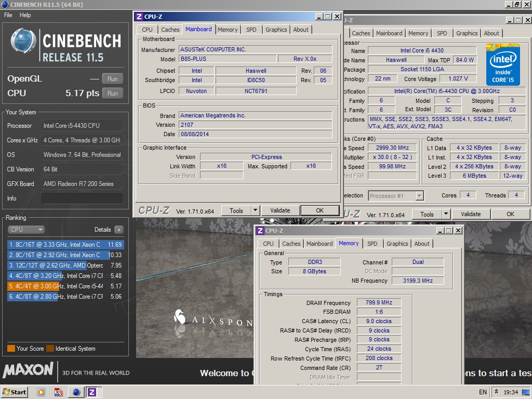This screenshot has height=399, width=532.
Task: Click Core Voltage value 1.027 V
Action: pyautogui.click(x=458, y=79)
